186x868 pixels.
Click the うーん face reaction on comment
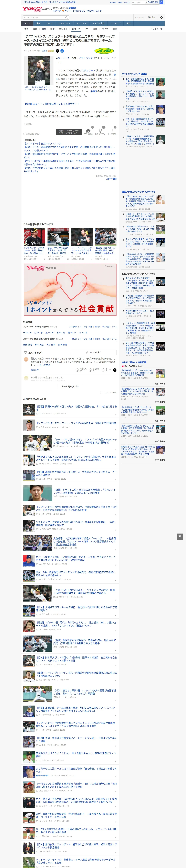tap(104, 370)
